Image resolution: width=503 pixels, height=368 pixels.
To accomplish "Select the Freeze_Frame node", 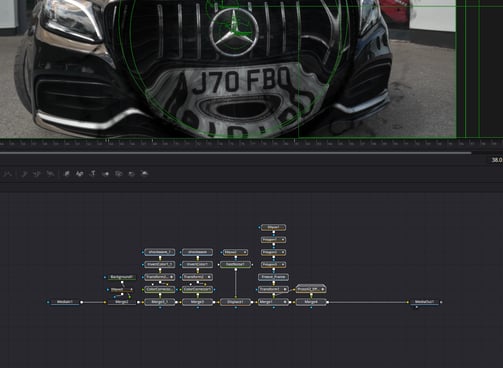I will click(x=273, y=277).
